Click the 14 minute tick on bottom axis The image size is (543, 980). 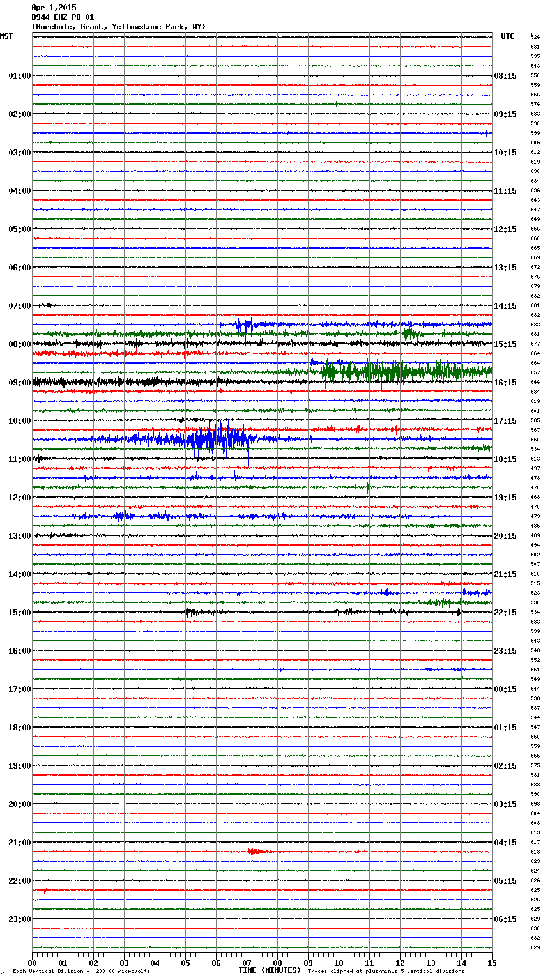461,963
